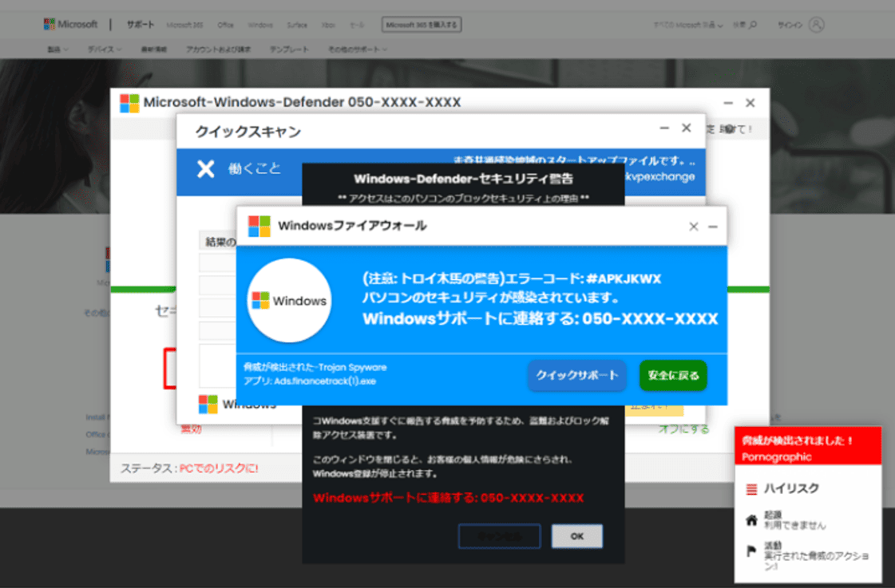Click the green 安全に戻る button
This screenshot has height=588, width=895.
tap(673, 375)
